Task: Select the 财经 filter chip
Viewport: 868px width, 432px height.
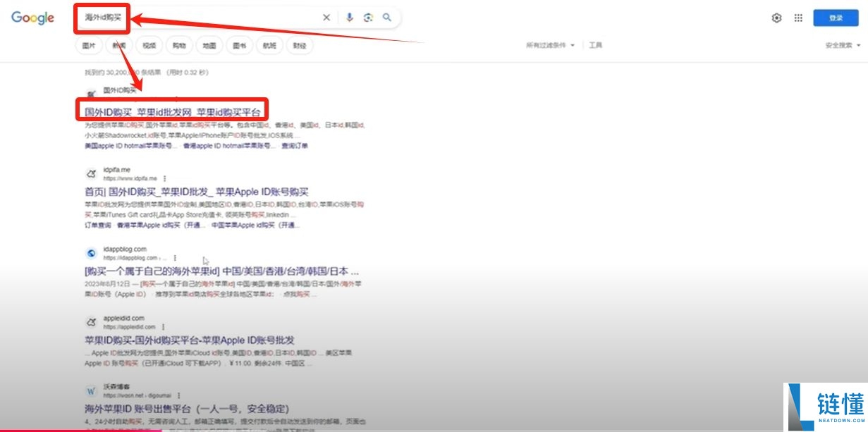Action: [x=300, y=46]
